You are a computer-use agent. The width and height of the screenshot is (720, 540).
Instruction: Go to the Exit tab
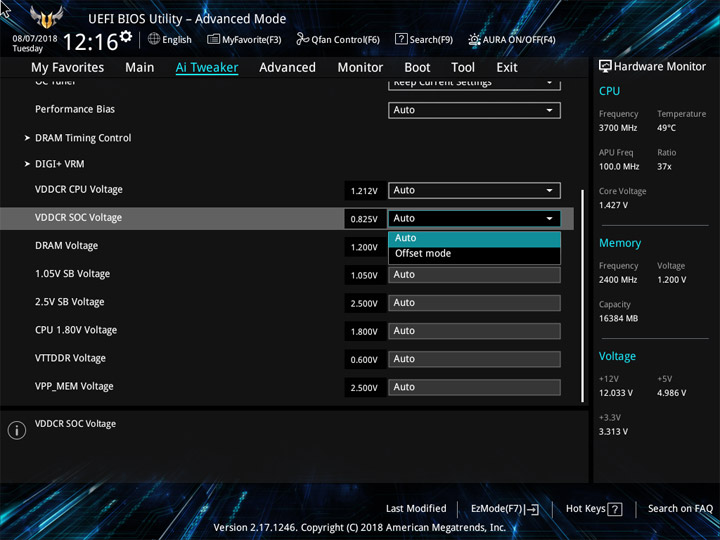click(x=507, y=68)
